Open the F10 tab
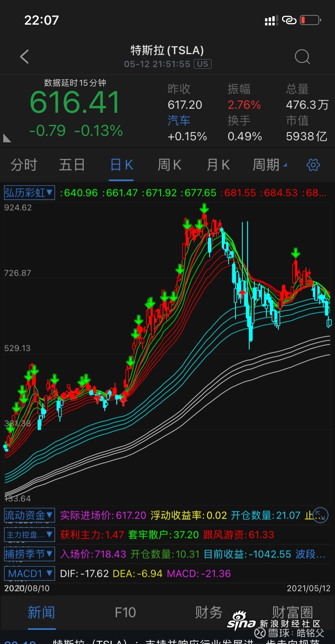335x644 pixels. pyautogui.click(x=125, y=612)
